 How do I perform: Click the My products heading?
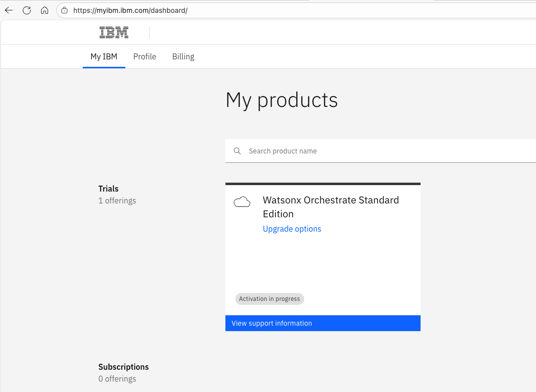(x=281, y=100)
